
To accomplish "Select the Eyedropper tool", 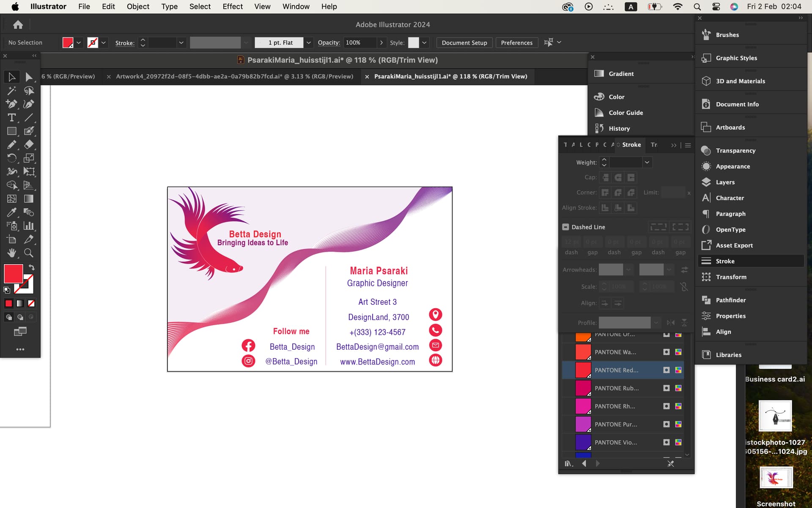I will pyautogui.click(x=12, y=213).
